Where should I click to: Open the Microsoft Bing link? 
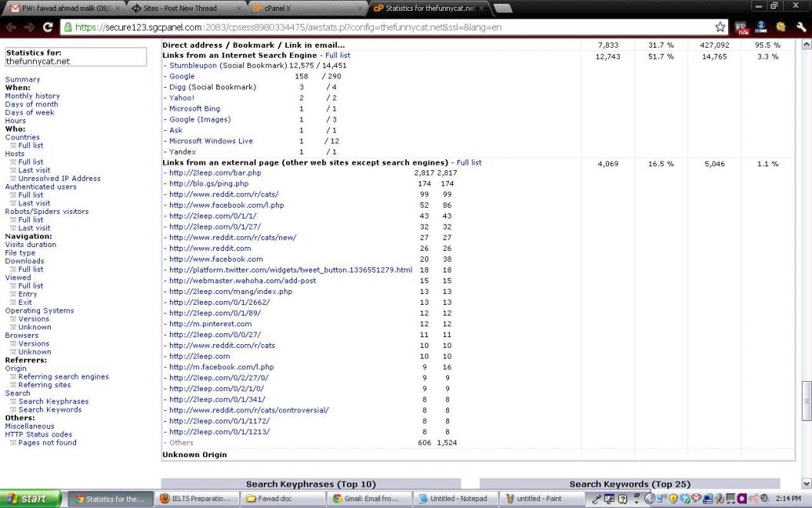click(x=195, y=109)
